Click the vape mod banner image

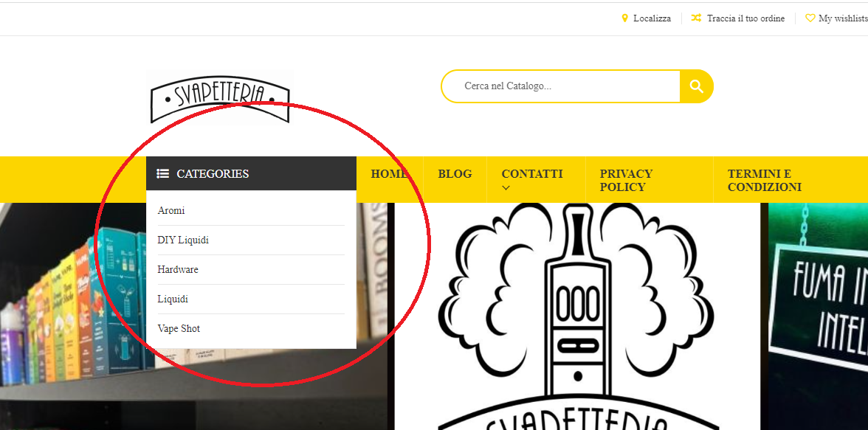point(577,316)
